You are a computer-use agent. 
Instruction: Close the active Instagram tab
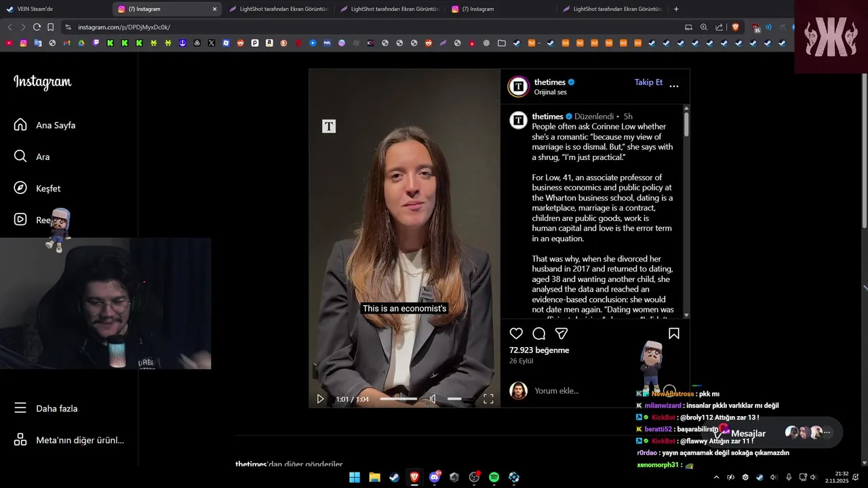coord(215,9)
